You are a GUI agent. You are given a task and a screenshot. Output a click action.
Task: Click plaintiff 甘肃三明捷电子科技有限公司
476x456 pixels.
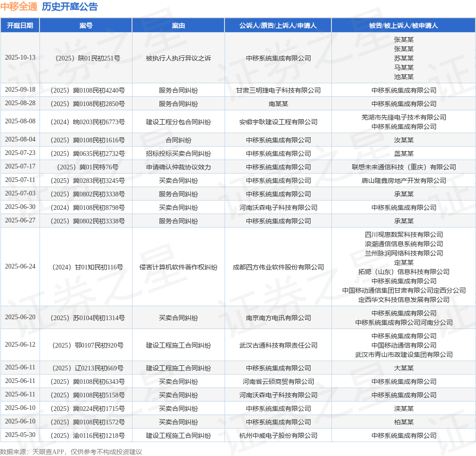pos(278,91)
